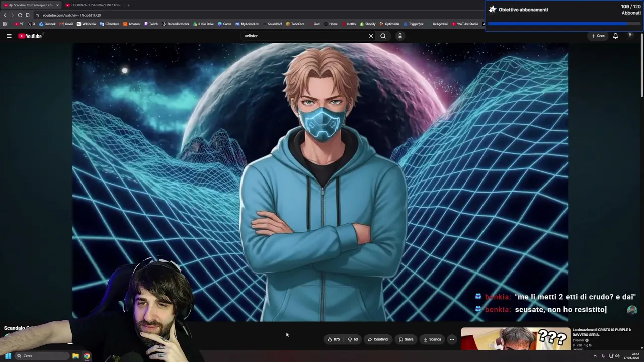The width and height of the screenshot is (644, 362).
Task: Show hidden system tray icons
Action: 595,356
